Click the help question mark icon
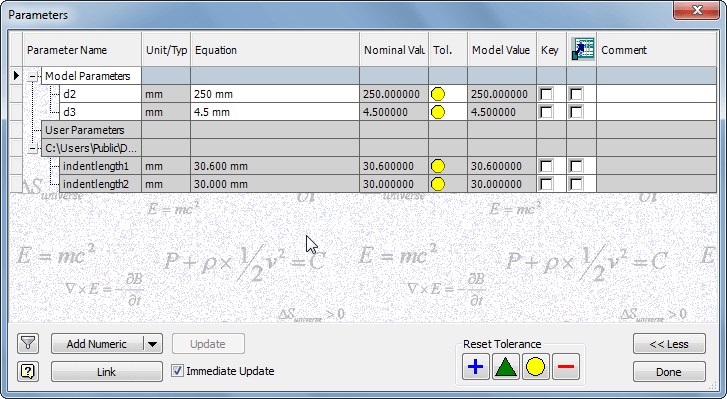The image size is (727, 399). 28,371
